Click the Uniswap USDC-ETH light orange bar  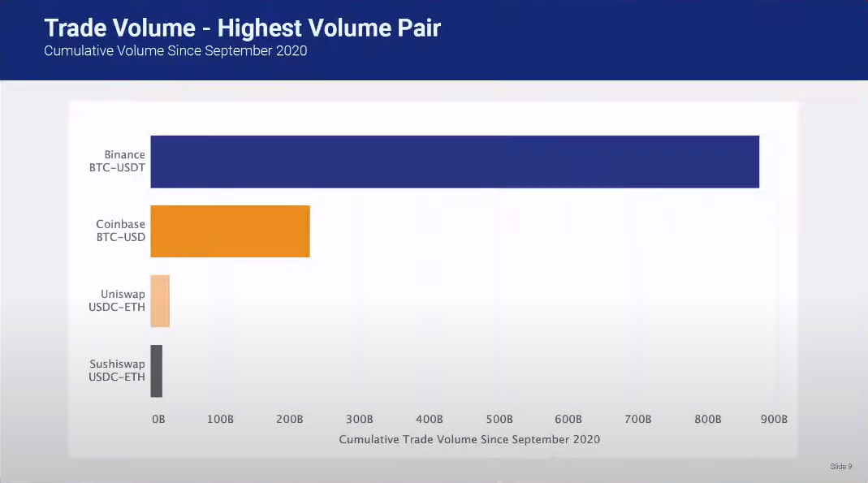(x=160, y=301)
